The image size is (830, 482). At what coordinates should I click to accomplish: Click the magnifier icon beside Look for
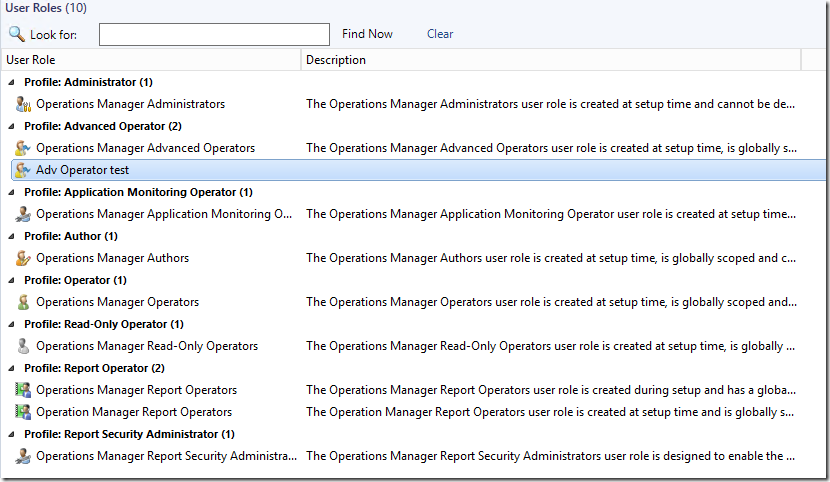click(16, 34)
